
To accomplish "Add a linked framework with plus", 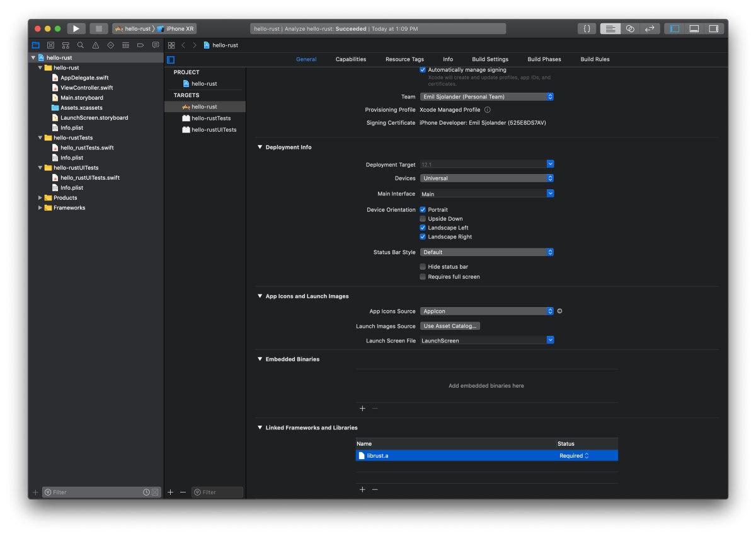I will pos(362,489).
